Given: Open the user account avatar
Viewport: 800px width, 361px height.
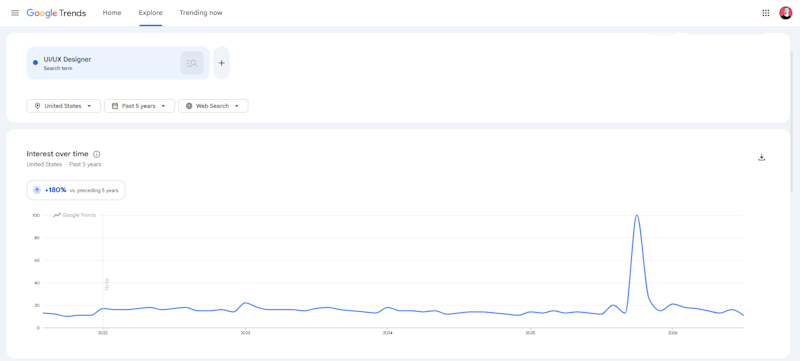Looking at the screenshot, I should click(785, 13).
